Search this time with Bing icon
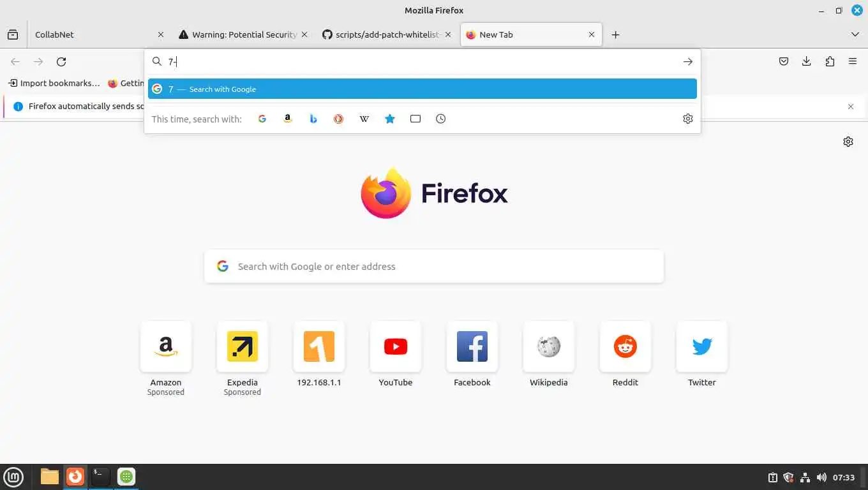This screenshot has width=868, height=490. point(313,119)
